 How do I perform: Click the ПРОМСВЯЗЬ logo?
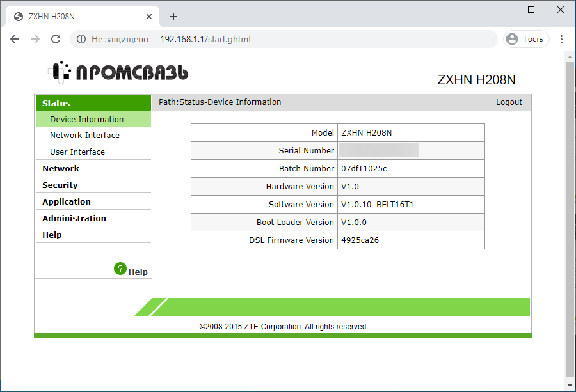(118, 72)
